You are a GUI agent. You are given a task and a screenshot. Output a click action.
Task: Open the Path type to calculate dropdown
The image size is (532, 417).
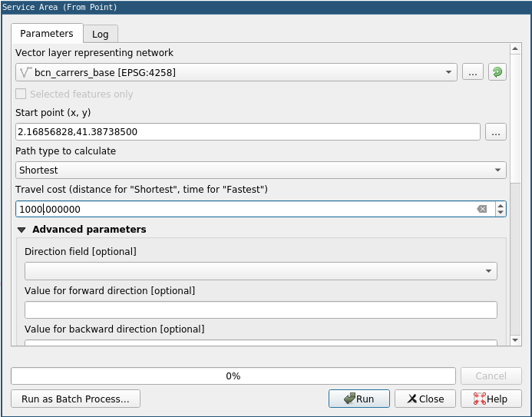(261, 170)
